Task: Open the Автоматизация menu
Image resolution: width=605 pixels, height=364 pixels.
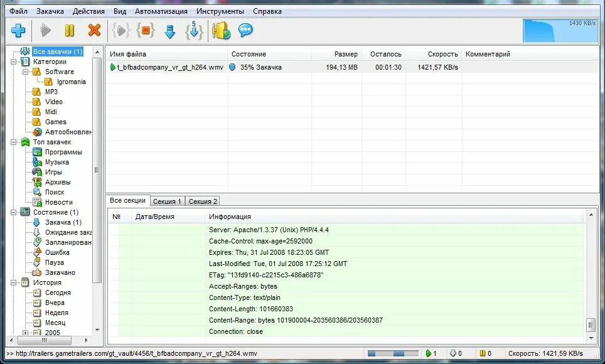Action: [161, 11]
